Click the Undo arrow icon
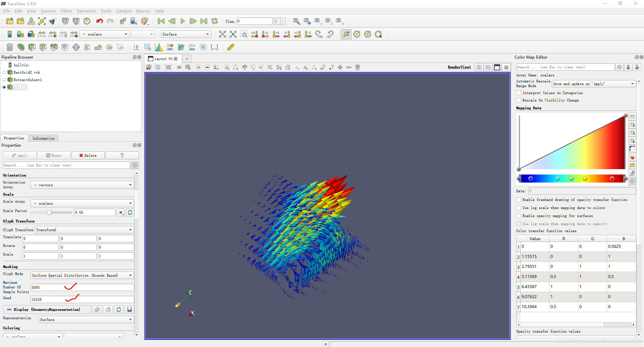This screenshot has height=347, width=644. click(99, 21)
